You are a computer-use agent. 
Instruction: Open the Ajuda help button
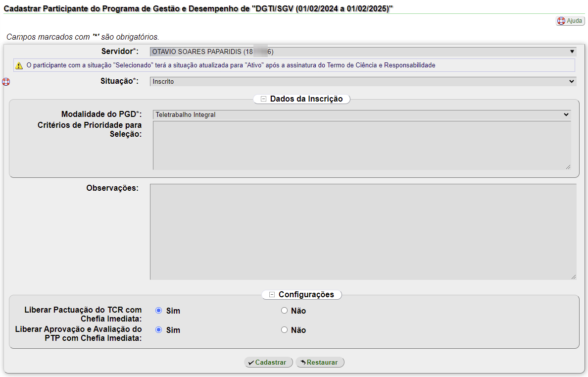570,21
